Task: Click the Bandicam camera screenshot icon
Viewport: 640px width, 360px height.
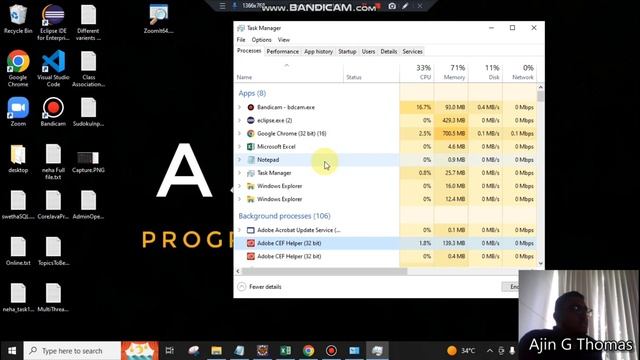Action: coord(392,6)
